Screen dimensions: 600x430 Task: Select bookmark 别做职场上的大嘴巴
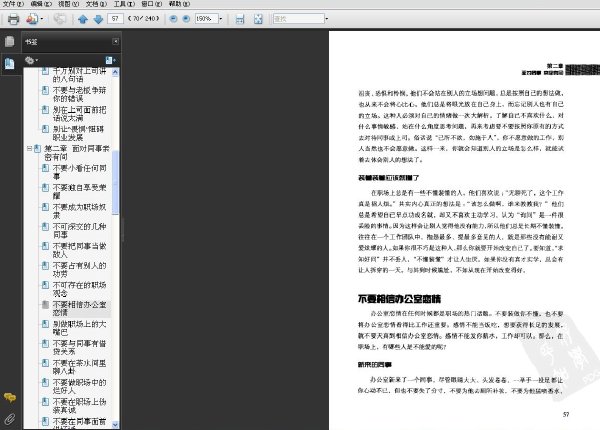79,328
